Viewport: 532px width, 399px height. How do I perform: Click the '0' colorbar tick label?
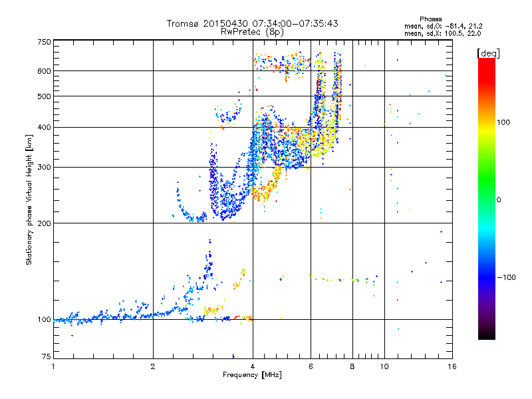click(499, 200)
